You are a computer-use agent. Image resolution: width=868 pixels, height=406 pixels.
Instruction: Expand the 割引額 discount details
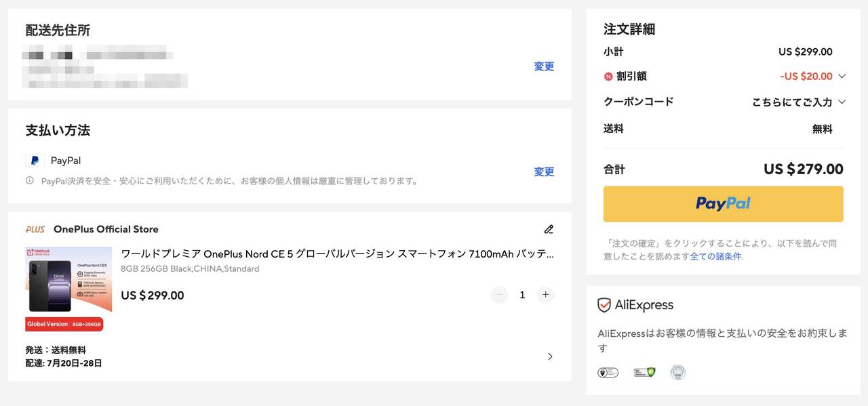pos(842,76)
